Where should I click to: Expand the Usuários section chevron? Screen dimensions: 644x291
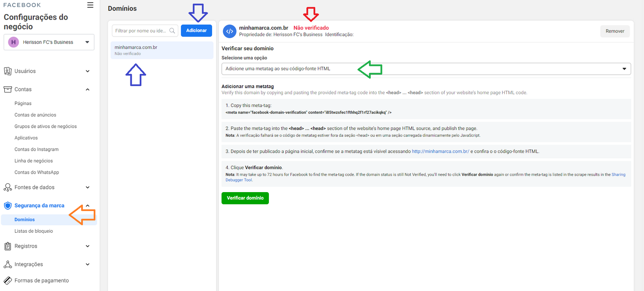(88, 71)
